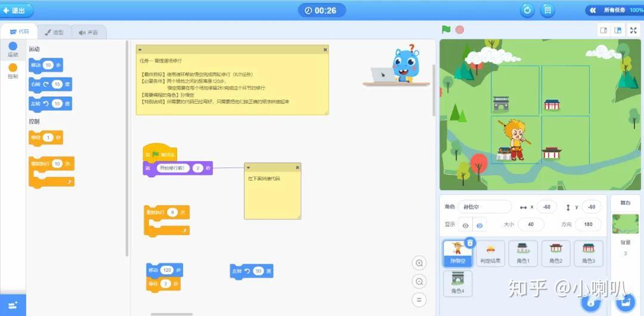Viewport: 644px width, 316px height.
Task: Click the add backdrop round button
Action: tap(626, 303)
